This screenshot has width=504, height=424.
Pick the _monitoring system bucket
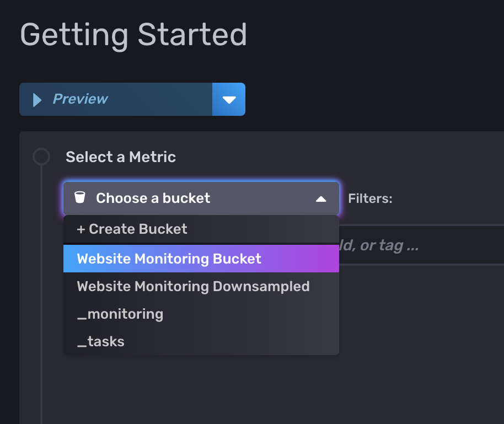120,314
